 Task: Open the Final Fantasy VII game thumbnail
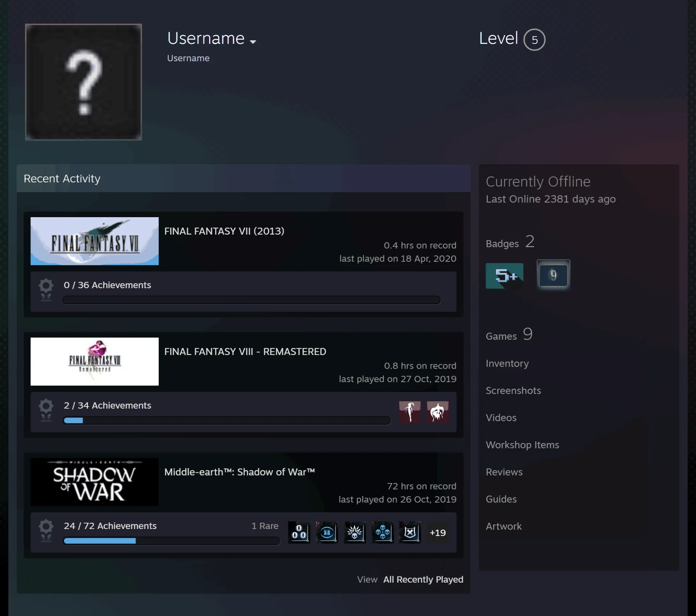tap(95, 241)
